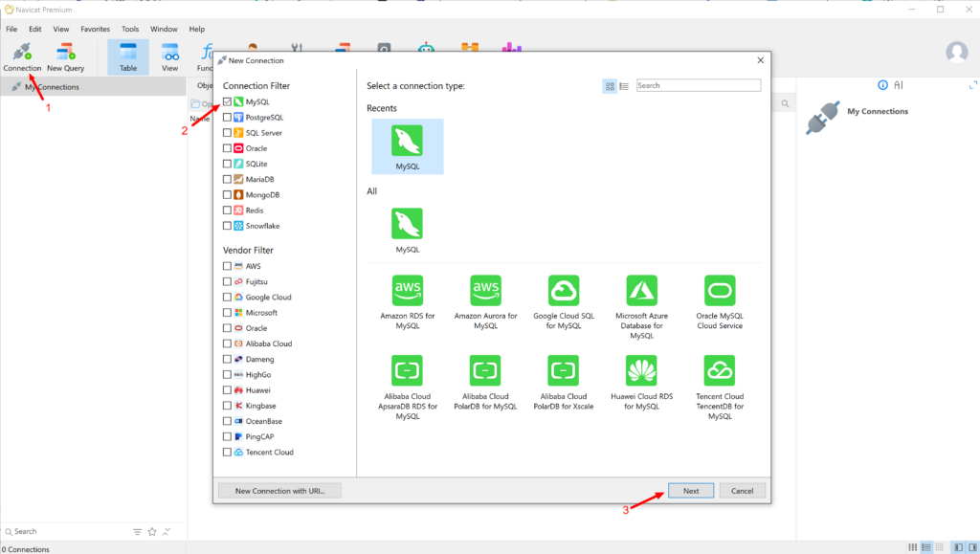Focus the connection type Search field

click(699, 85)
